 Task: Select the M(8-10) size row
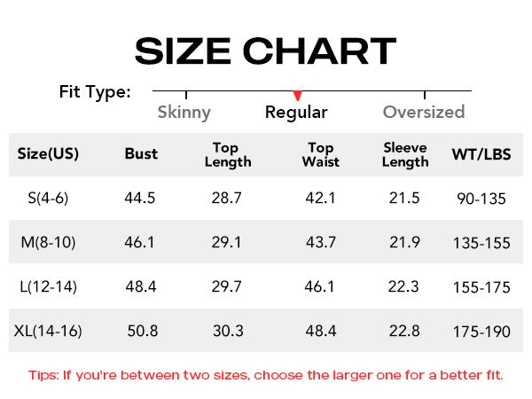click(x=48, y=242)
